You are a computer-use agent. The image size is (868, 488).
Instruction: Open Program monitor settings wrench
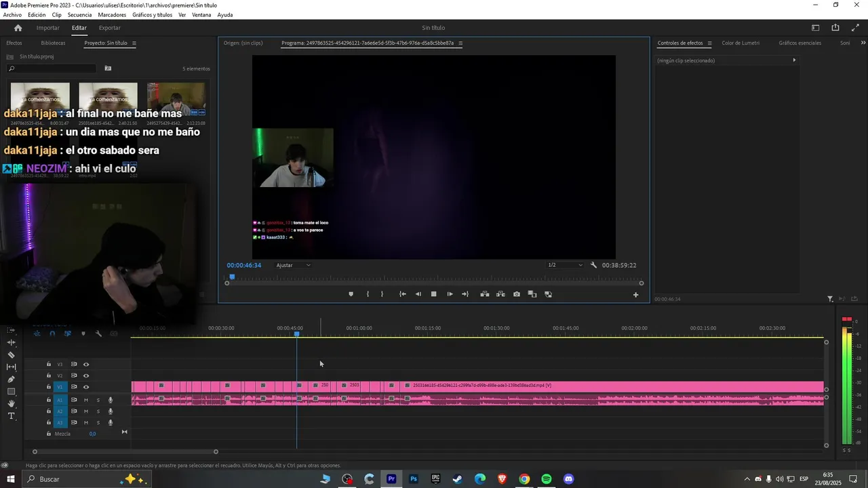click(x=593, y=265)
